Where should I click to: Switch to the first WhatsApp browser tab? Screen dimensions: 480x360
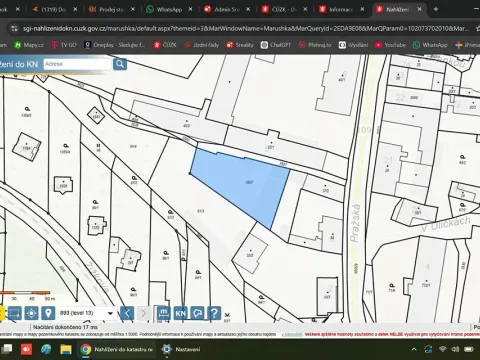point(169,9)
